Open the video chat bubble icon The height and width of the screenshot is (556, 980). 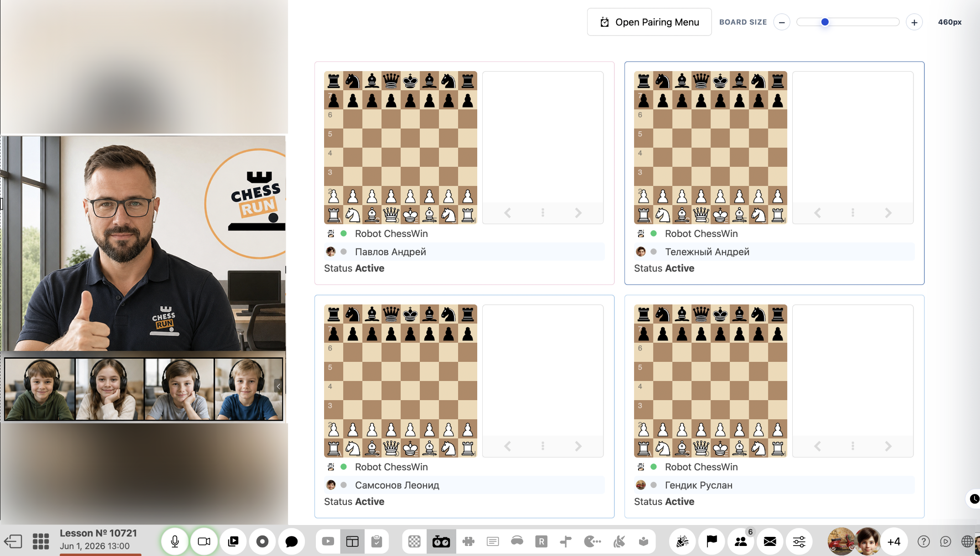pyautogui.click(x=946, y=541)
